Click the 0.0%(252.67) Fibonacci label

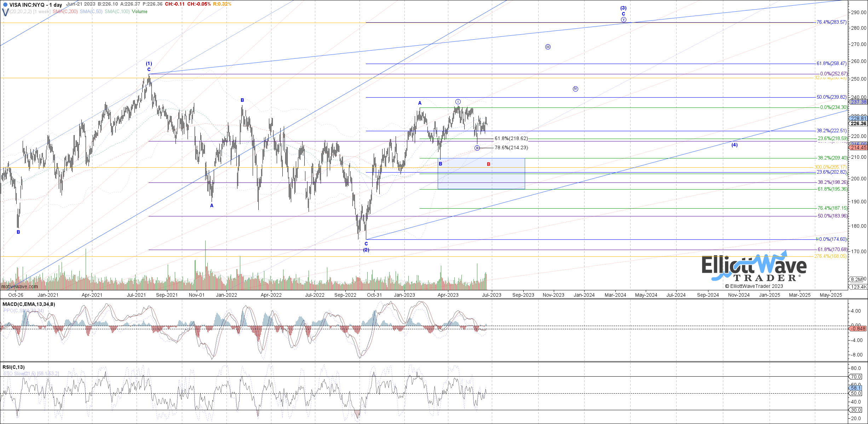pos(834,74)
